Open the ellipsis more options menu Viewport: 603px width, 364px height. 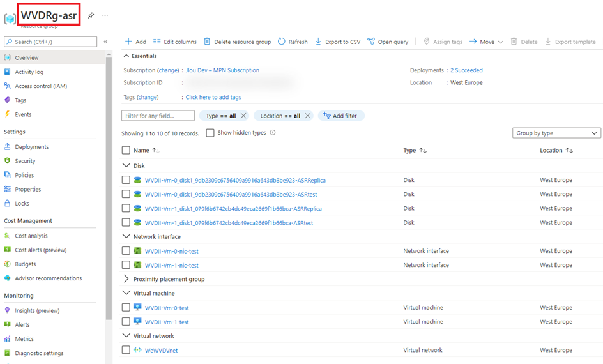(x=105, y=15)
